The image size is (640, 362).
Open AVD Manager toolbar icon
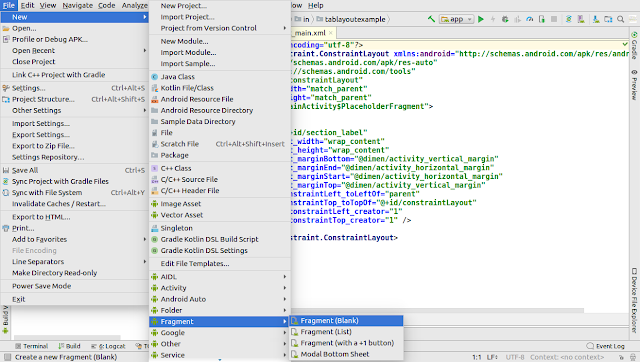[x=581, y=19]
